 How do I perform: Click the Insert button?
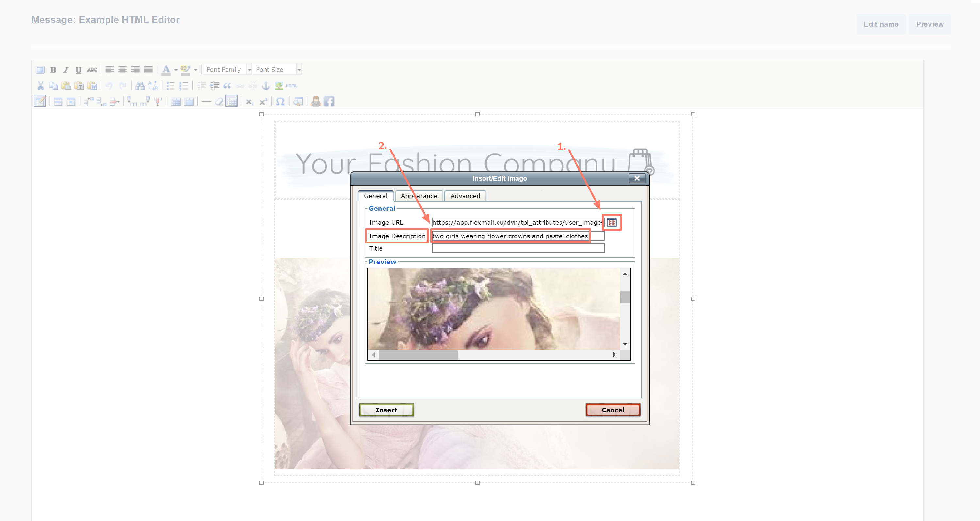(386, 410)
